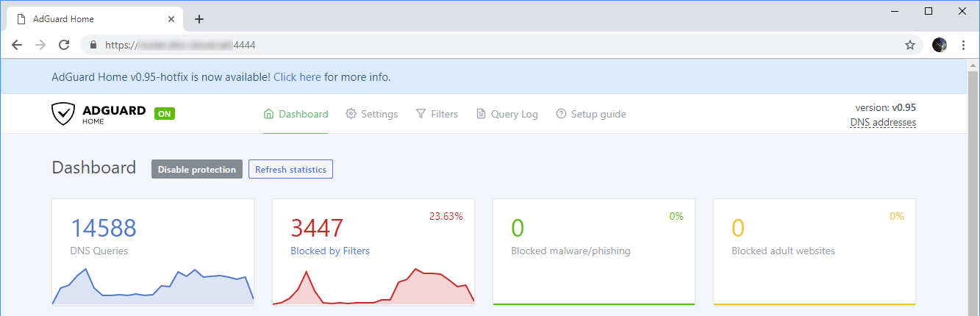Click the Refresh statistics button
Screen dimensions: 980x316
click(x=290, y=169)
